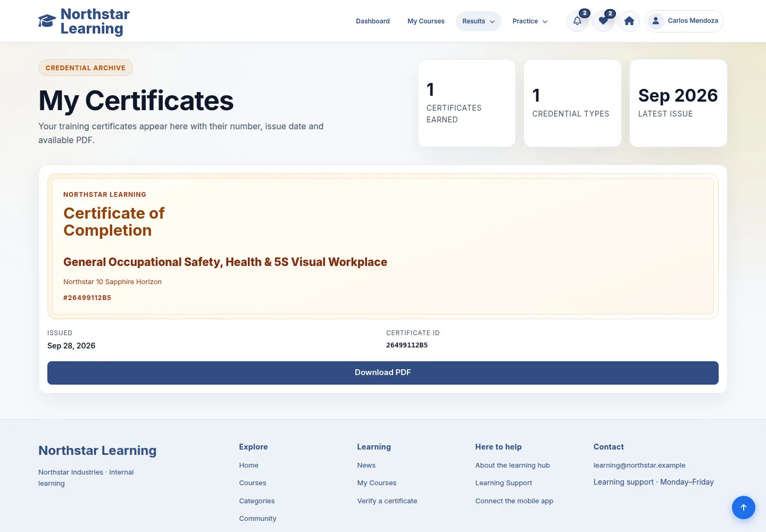The width and height of the screenshot is (766, 532).
Task: Open the footer Courses link
Action: coord(253,483)
